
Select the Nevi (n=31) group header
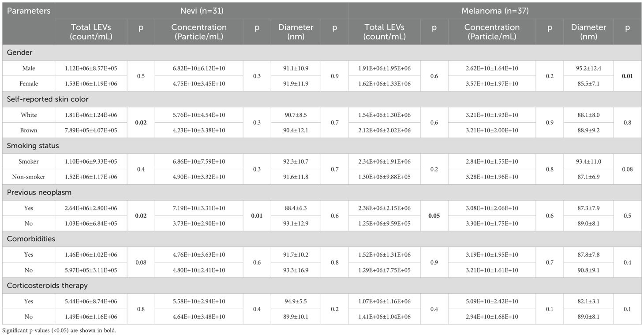click(202, 11)
